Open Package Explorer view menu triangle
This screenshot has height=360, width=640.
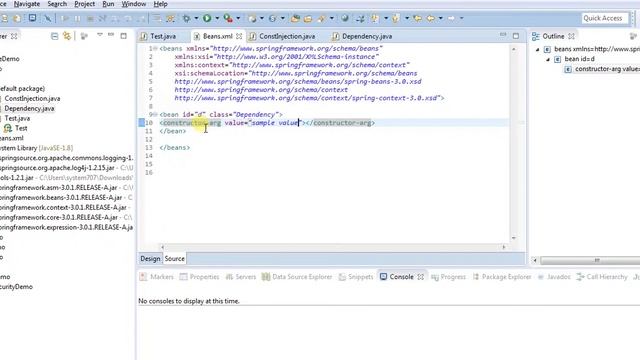click(x=100, y=36)
